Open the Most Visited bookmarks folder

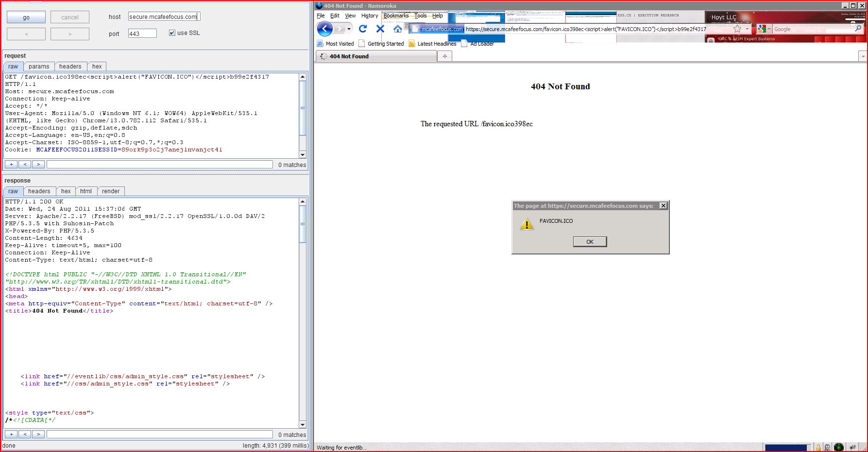click(336, 44)
